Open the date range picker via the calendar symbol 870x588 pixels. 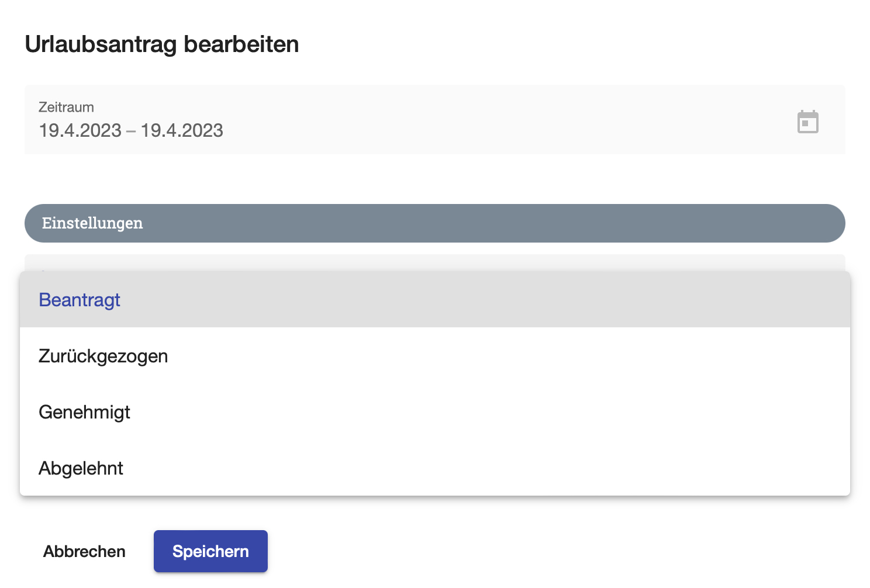[807, 122]
